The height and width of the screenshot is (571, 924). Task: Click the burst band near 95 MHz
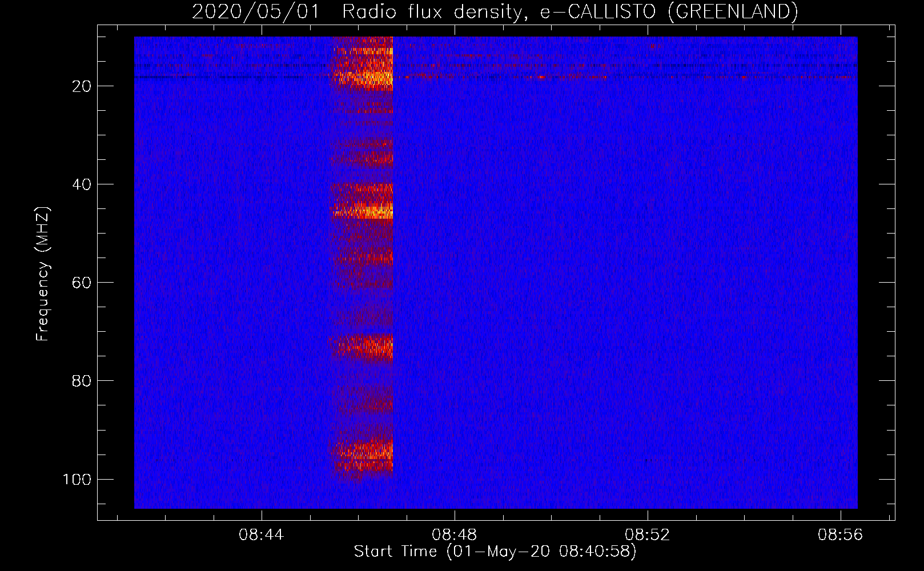tap(362, 455)
